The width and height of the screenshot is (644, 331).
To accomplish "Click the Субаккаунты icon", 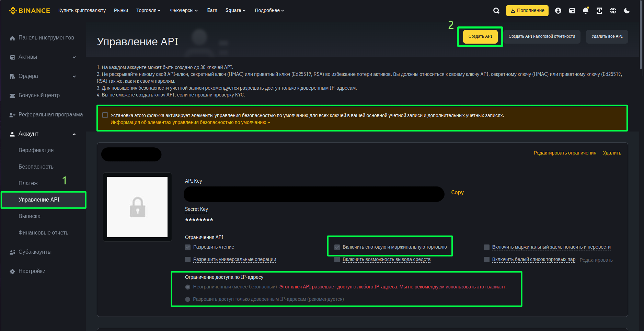I will click(12, 252).
